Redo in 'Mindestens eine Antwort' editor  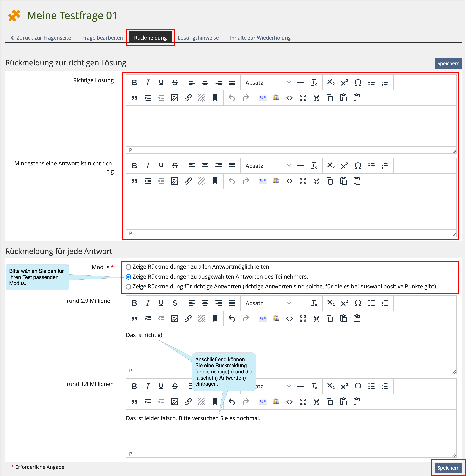point(246,181)
